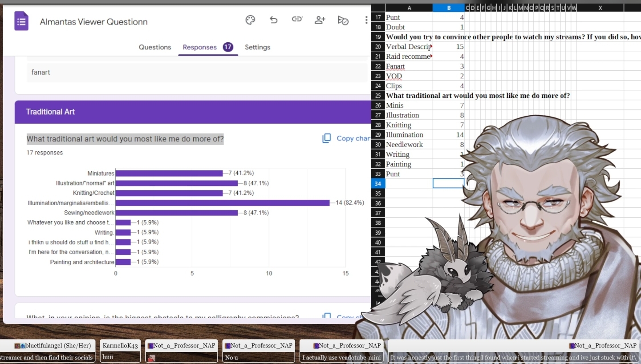The image size is (641, 364).
Task: Click the 'Minis' cell in row 26
Action: [x=409, y=105]
